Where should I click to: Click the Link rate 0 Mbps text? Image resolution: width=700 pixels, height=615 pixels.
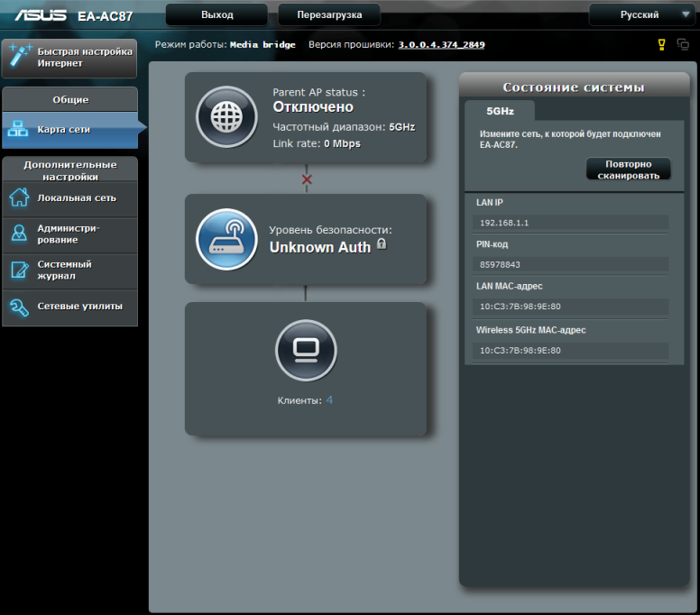pos(317,143)
